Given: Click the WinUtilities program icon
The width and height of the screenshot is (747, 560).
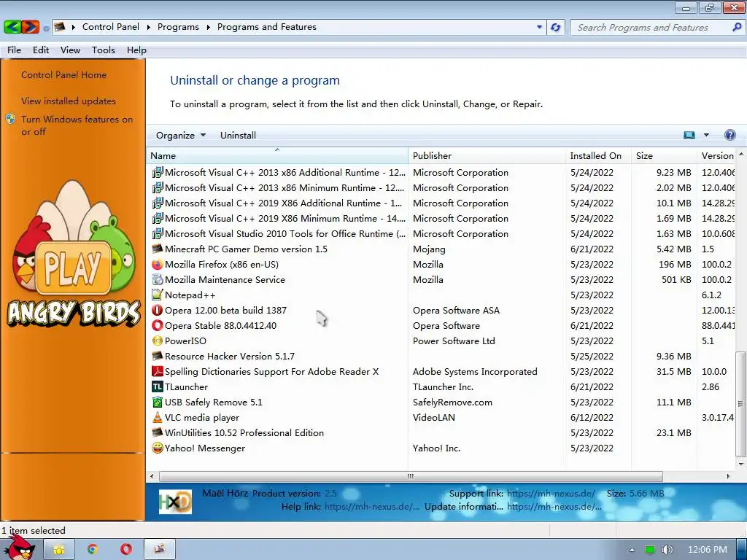Looking at the screenshot, I should point(158,432).
